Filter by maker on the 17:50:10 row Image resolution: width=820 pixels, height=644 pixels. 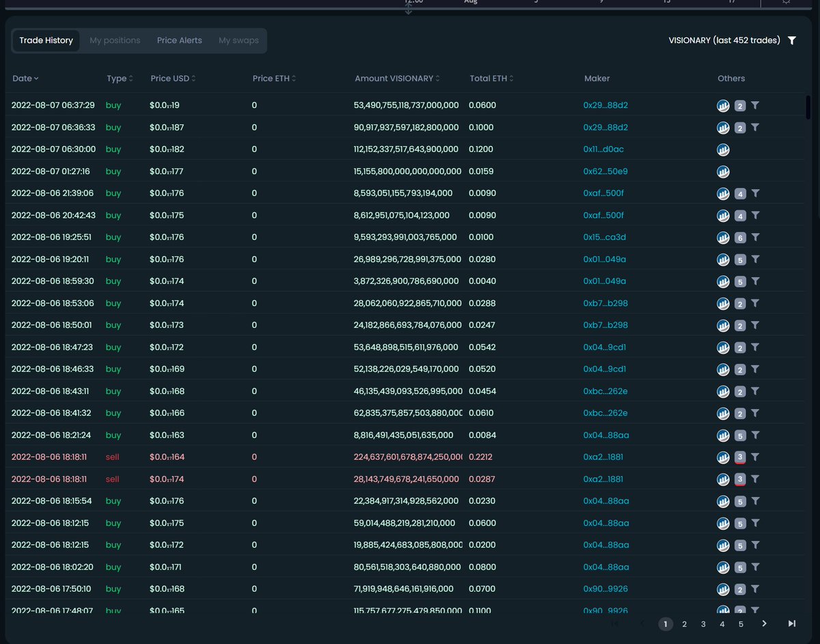pos(755,589)
